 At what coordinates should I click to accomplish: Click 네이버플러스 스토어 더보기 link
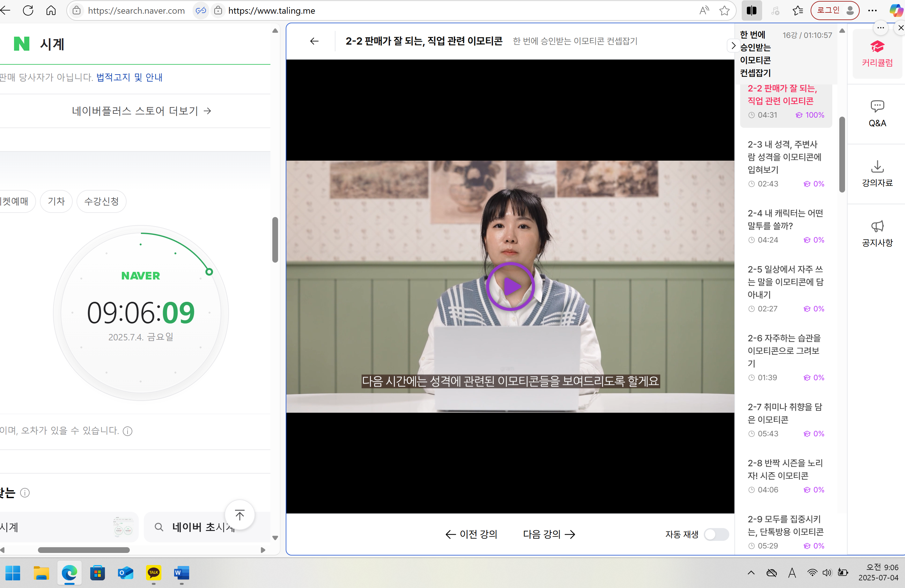point(142,111)
